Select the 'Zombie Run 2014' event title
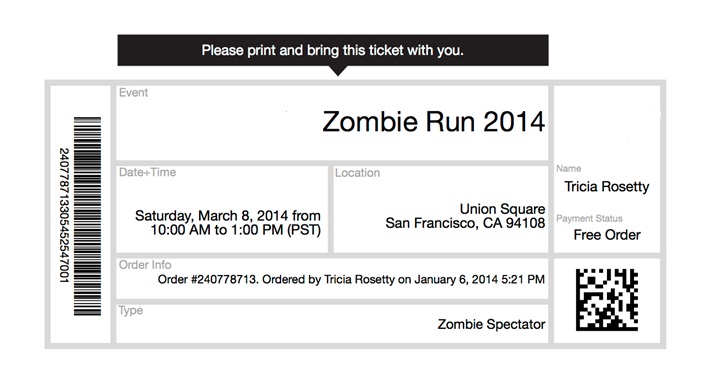Image resolution: width=713 pixels, height=385 pixels. 434,122
